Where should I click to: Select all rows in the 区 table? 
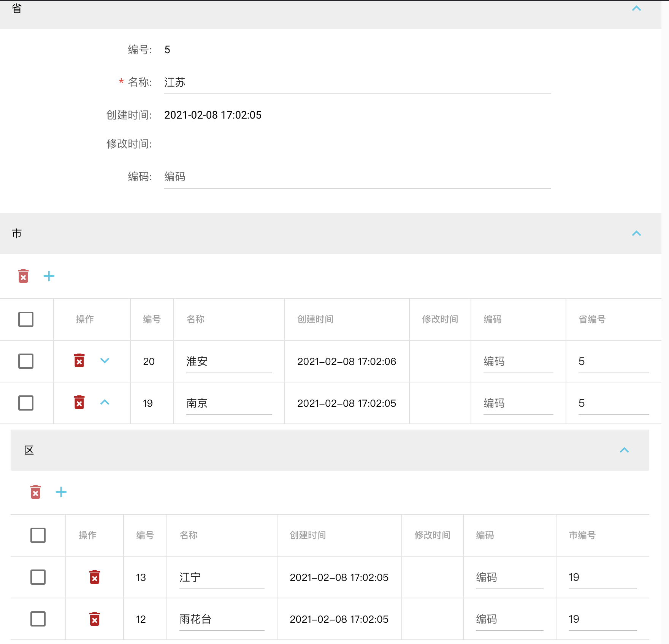pos(38,535)
